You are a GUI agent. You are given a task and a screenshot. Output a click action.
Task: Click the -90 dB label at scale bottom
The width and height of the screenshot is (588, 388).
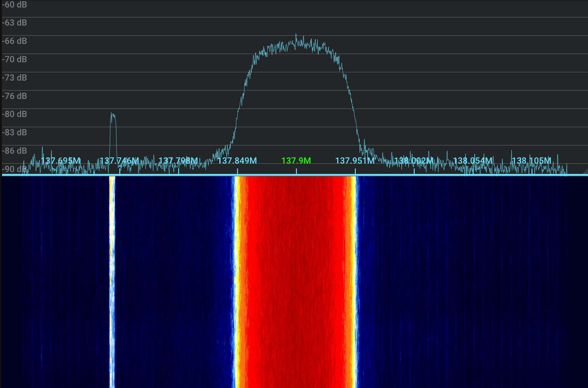pos(14,169)
